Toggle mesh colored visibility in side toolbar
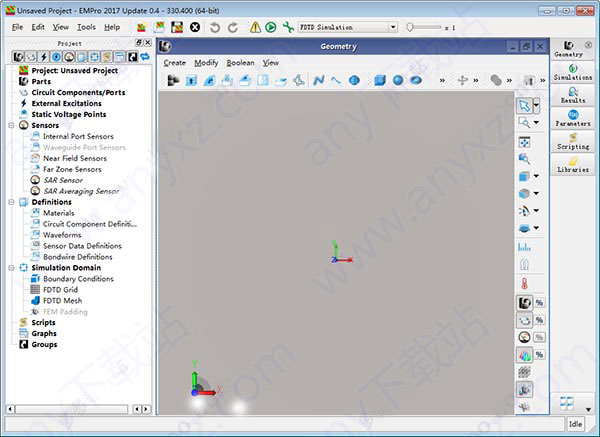 pos(524,355)
